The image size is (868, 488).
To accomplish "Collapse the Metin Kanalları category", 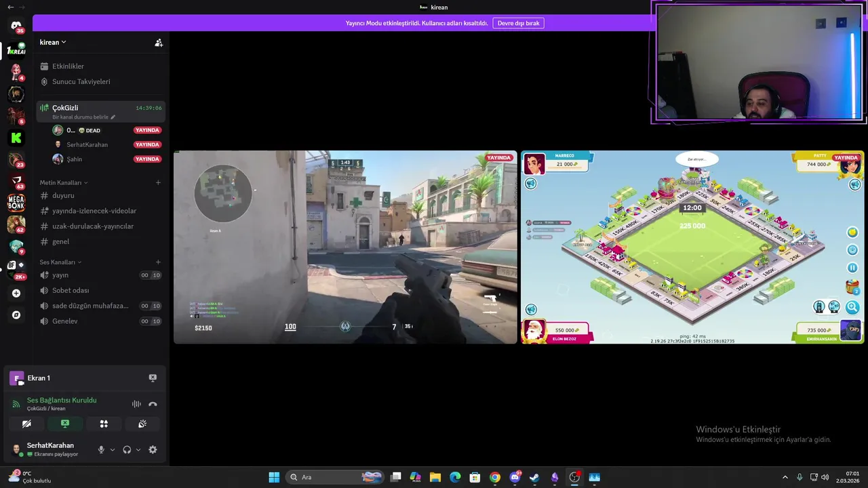I will point(64,182).
